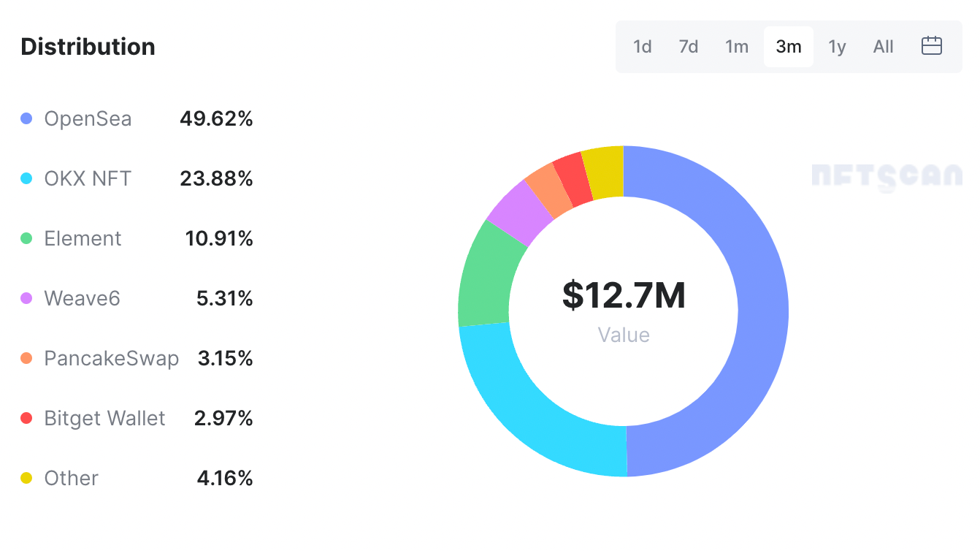The image size is (980, 551).
Task: Click the green Element donut segment
Action: (489, 275)
